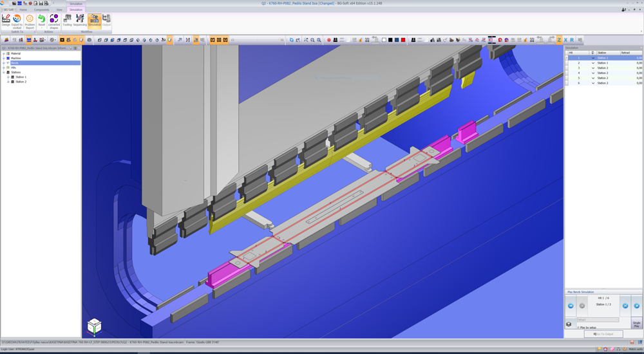The height and width of the screenshot is (354, 644).
Task: Click the blue X axis letter icon
Action: pos(565,40)
